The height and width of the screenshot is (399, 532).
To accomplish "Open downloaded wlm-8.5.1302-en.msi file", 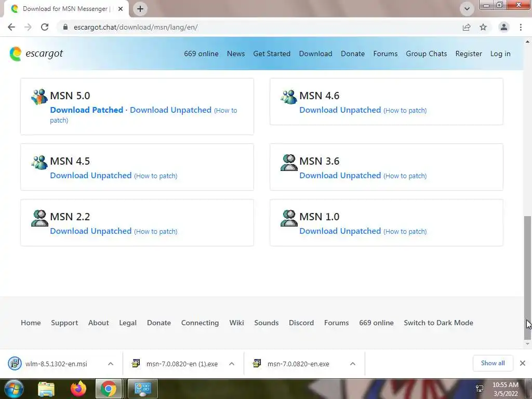I will click(x=56, y=364).
